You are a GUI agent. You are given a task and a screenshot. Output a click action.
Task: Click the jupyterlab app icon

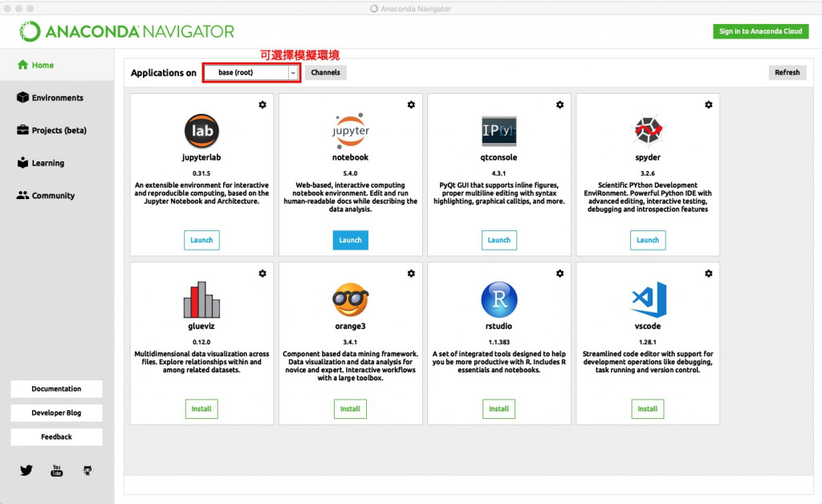coord(201,131)
